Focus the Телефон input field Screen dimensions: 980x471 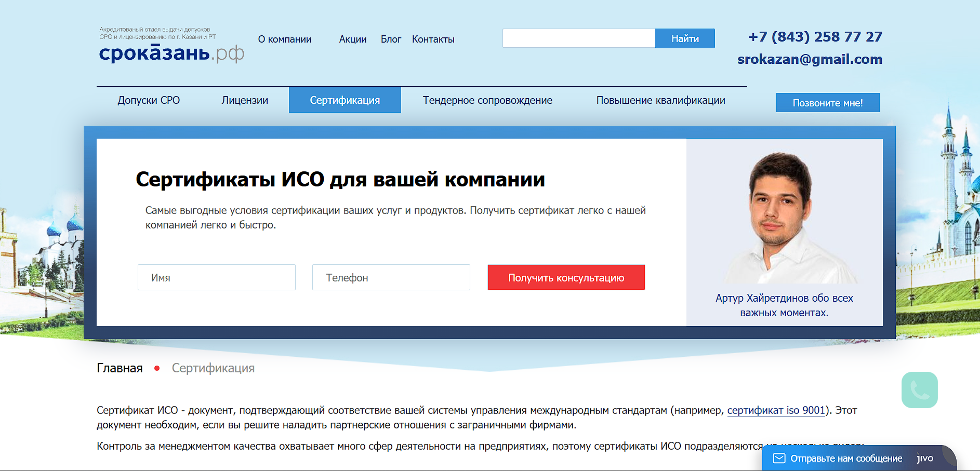(x=391, y=277)
